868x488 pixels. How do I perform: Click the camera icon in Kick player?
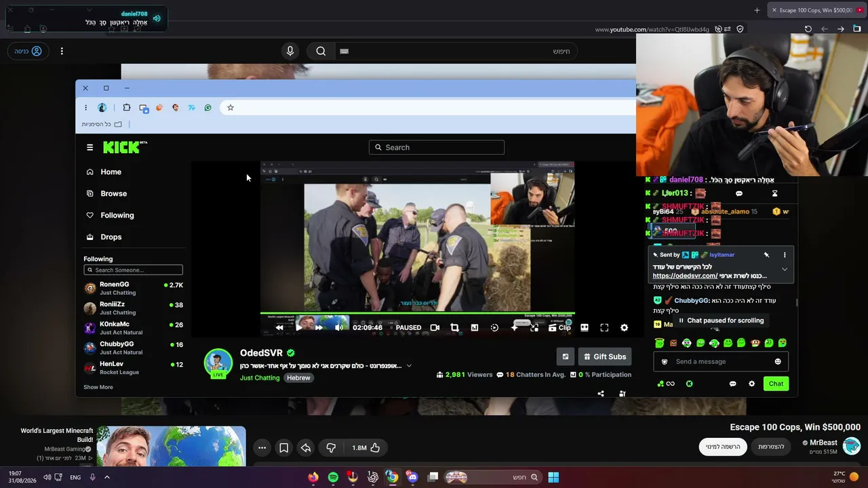(435, 327)
